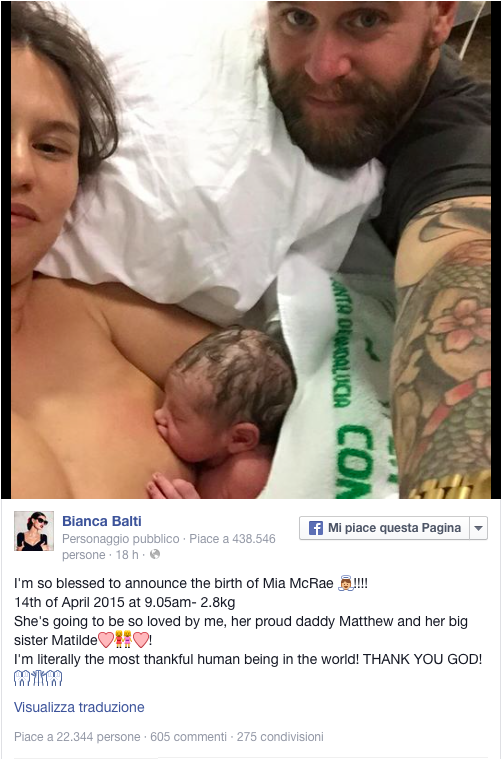Click the two girls holding hands emoji

[x=123, y=640]
